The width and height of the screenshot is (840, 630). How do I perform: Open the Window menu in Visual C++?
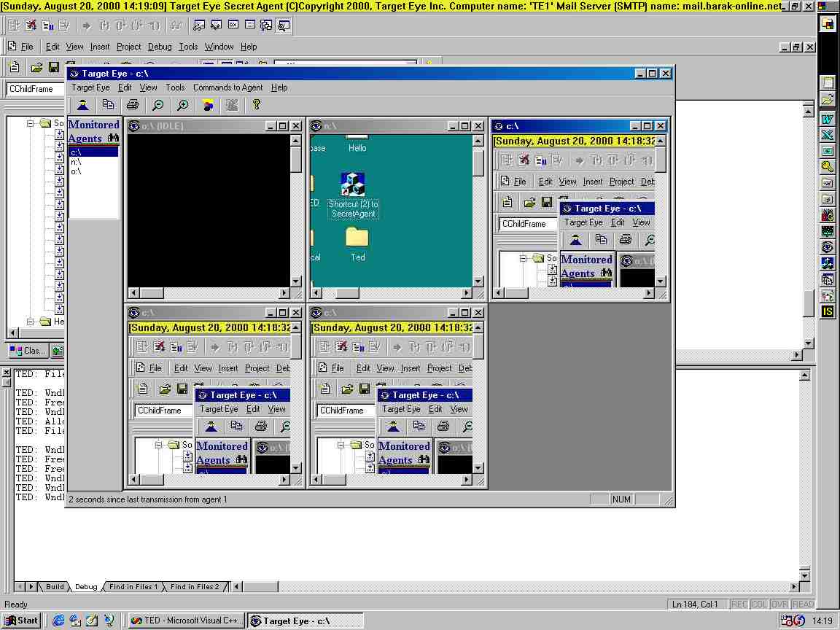pos(219,47)
